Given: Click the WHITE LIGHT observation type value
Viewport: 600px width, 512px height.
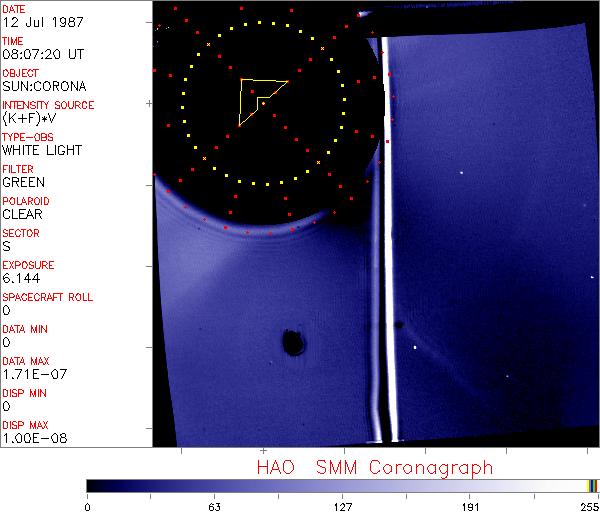Looking at the screenshot, I should (x=41, y=150).
